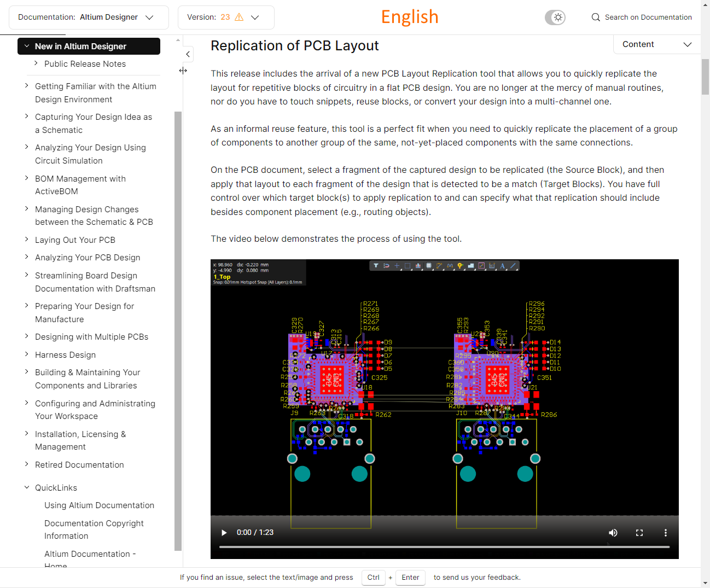This screenshot has width=710, height=588.
Task: Click the place component chip icon in video
Action: point(429,266)
